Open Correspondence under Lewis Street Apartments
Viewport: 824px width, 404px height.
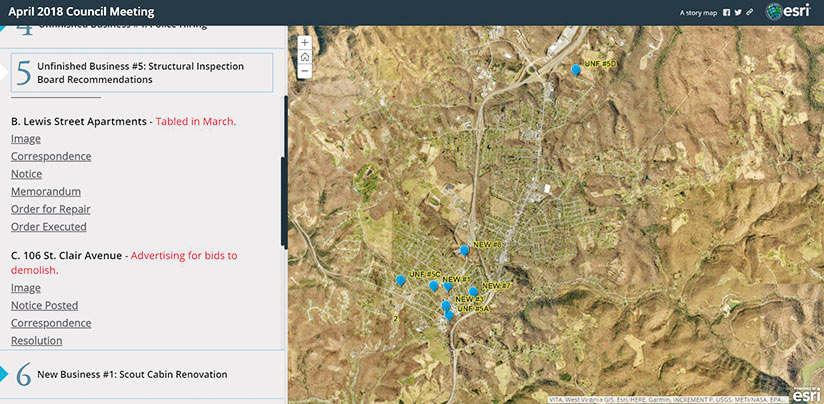(51, 157)
